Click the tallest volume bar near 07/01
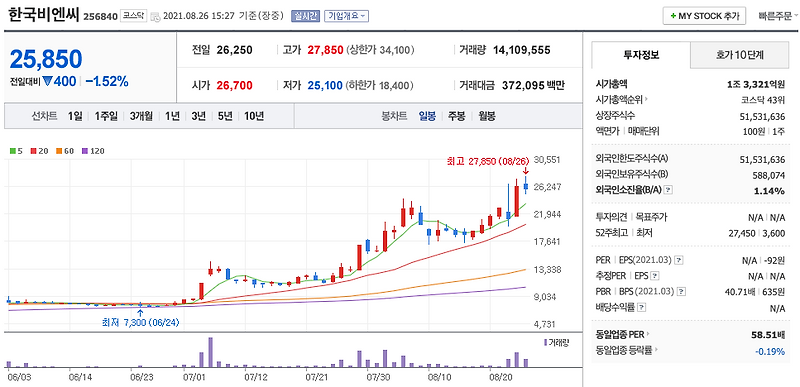The width and height of the screenshot is (800, 387). (210, 352)
